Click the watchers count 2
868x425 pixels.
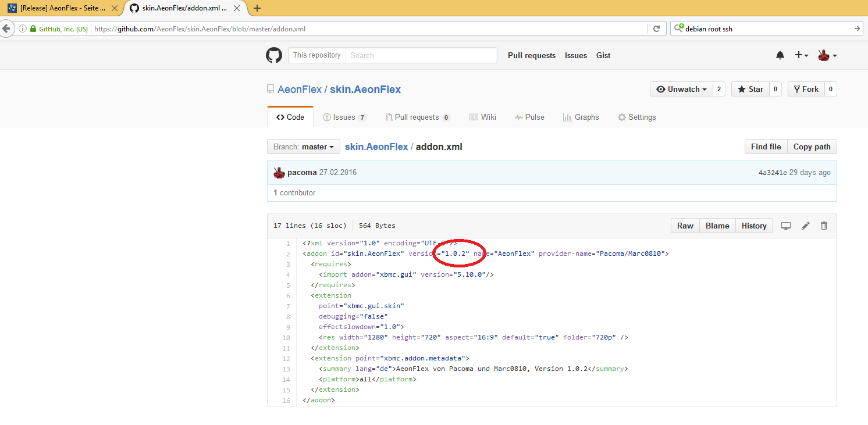(x=719, y=89)
